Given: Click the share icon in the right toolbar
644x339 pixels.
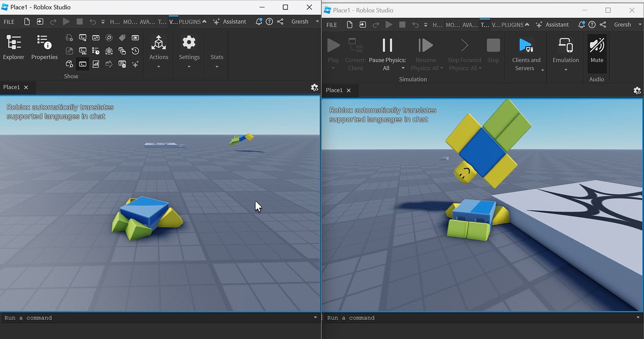Looking at the screenshot, I should click(x=602, y=24).
